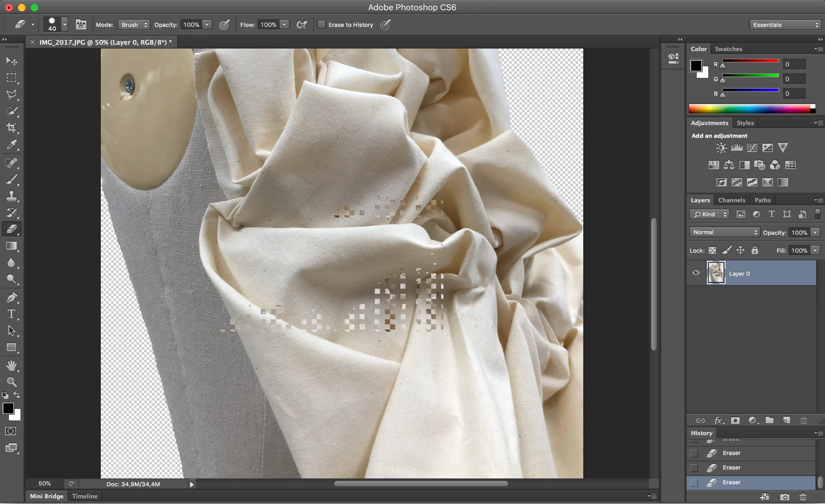Toggle lock position icon

coord(741,251)
